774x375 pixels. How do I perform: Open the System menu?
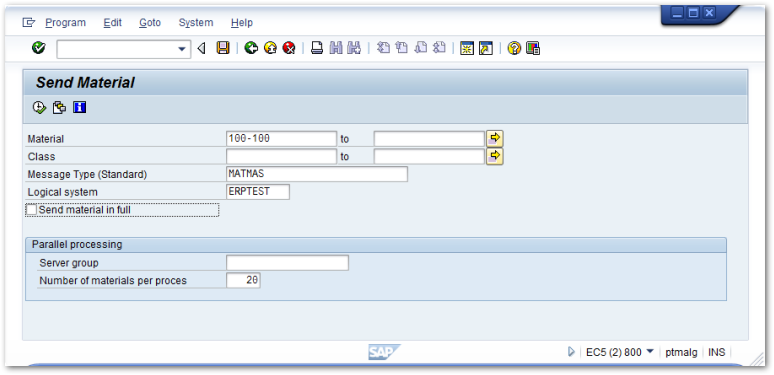click(196, 23)
